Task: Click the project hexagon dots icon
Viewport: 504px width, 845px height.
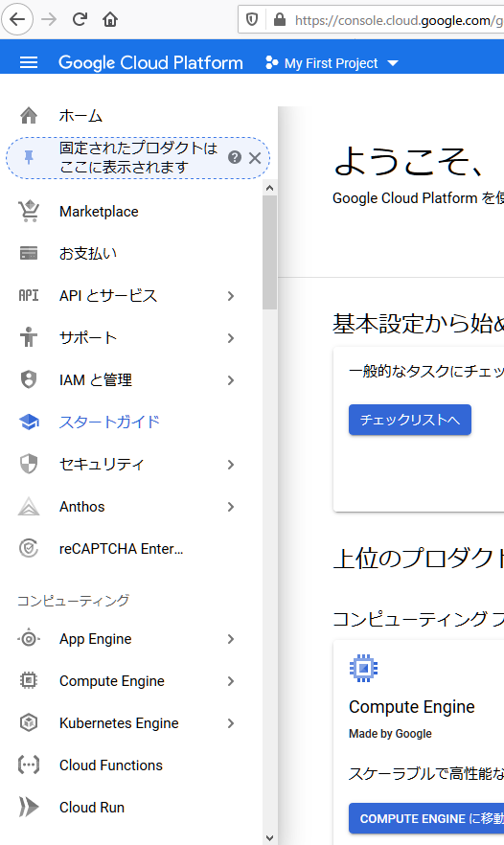Action: [x=272, y=63]
